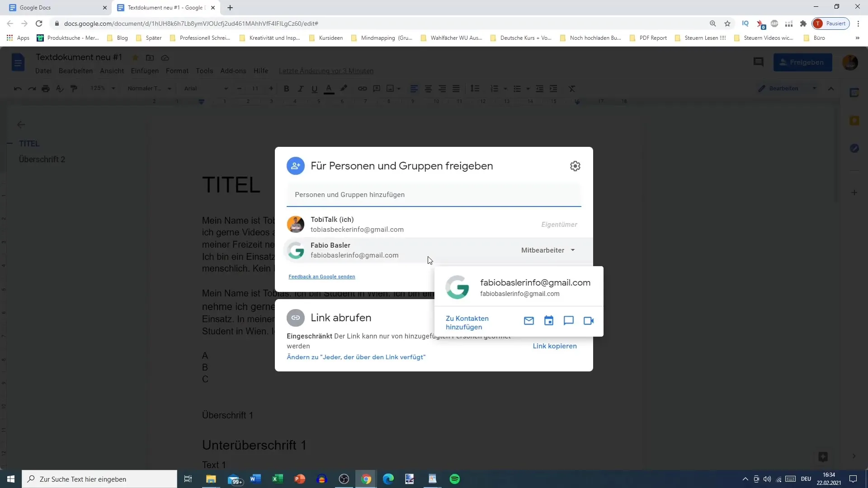Click the insert link icon
Viewport: 868px width, 488px height.
tap(363, 89)
